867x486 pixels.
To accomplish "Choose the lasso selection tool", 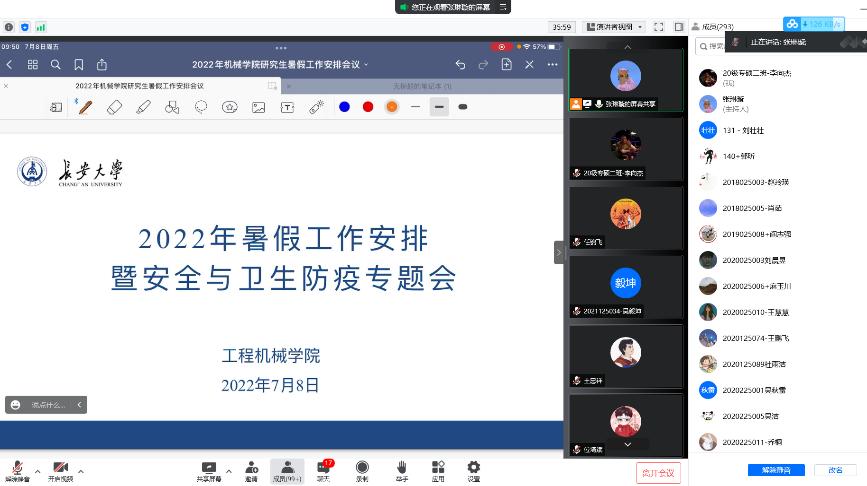I will pyautogui.click(x=201, y=107).
